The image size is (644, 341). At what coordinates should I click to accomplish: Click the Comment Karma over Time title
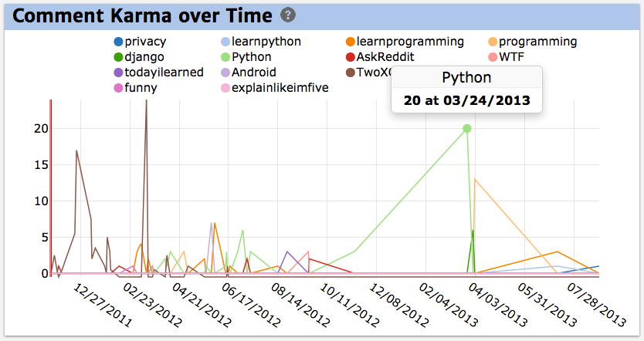click(142, 15)
